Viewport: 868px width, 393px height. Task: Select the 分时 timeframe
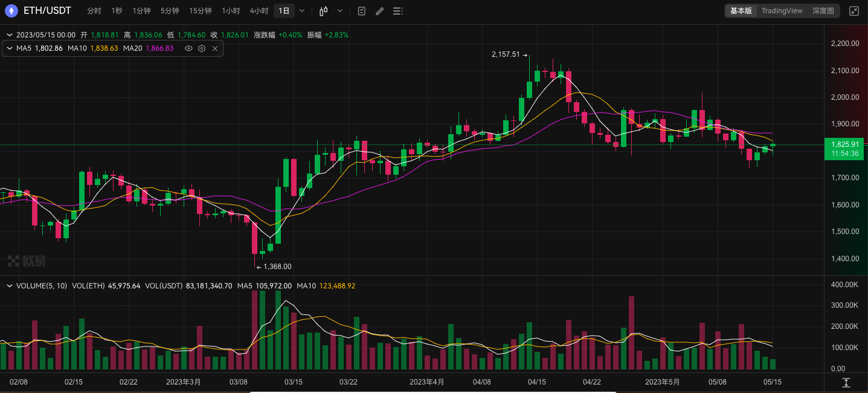[94, 11]
